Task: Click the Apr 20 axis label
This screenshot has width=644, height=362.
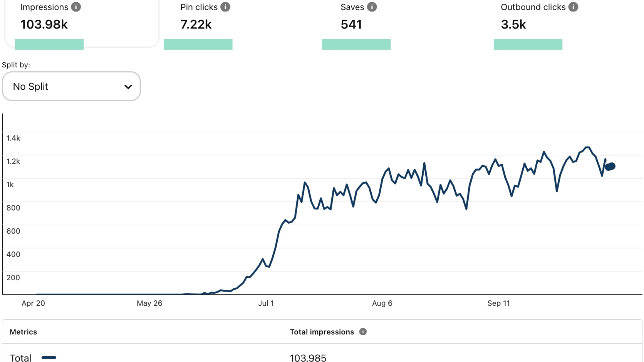Action: click(x=33, y=303)
